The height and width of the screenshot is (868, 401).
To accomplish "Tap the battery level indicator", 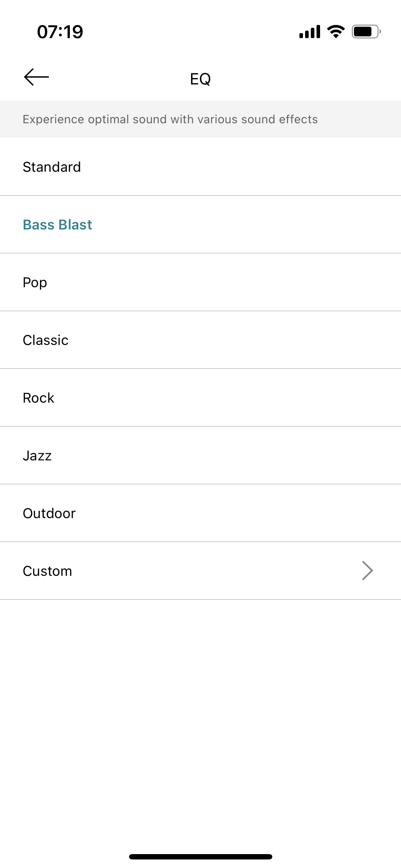I will pyautogui.click(x=366, y=32).
